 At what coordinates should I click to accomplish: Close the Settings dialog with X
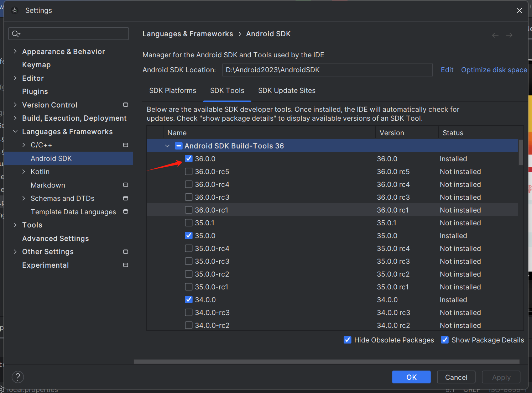pyautogui.click(x=519, y=10)
